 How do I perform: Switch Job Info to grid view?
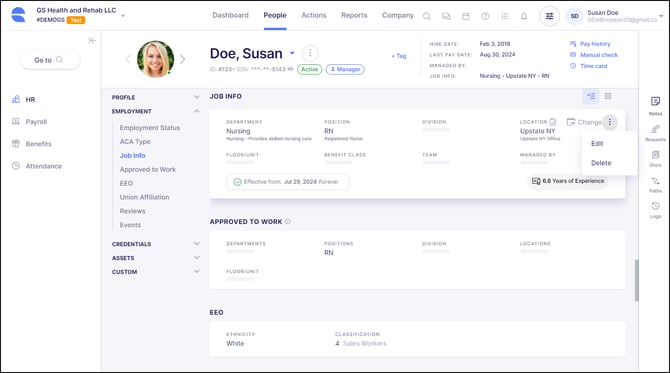[608, 96]
